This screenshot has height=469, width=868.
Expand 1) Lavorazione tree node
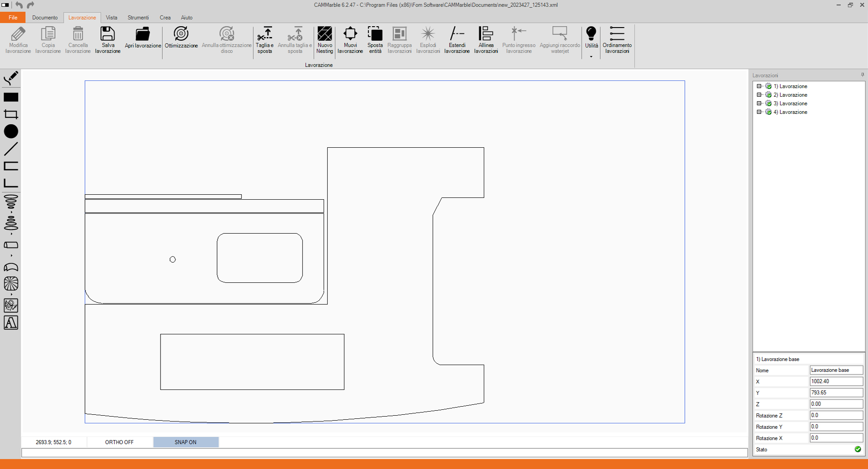[759, 86]
